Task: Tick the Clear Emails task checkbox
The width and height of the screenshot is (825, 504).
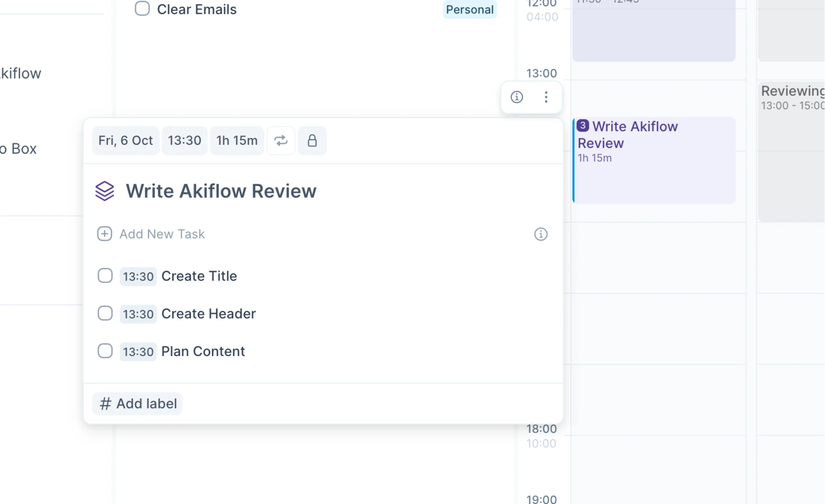Action: point(142,9)
